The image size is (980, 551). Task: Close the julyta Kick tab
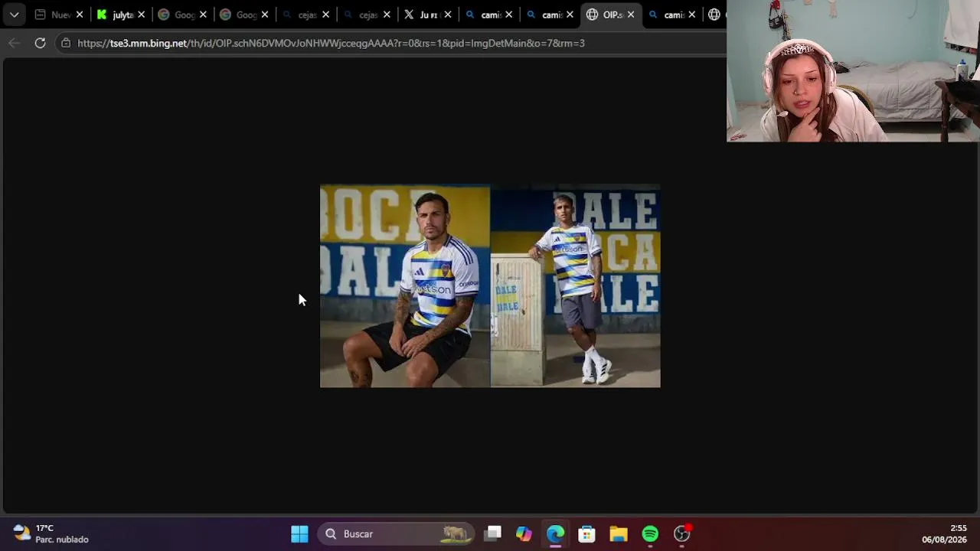point(141,15)
